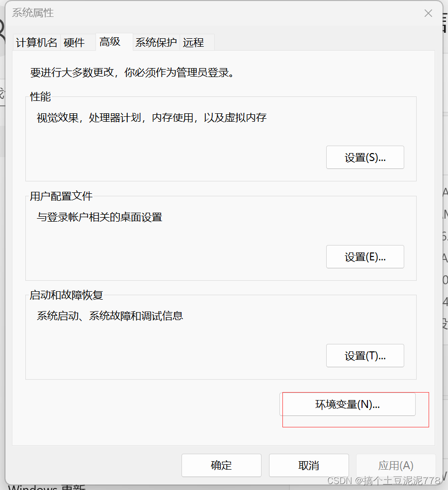Click the administrator notice 要进行大多数更改
Viewport: 448px width, 490px height.
(x=132, y=73)
